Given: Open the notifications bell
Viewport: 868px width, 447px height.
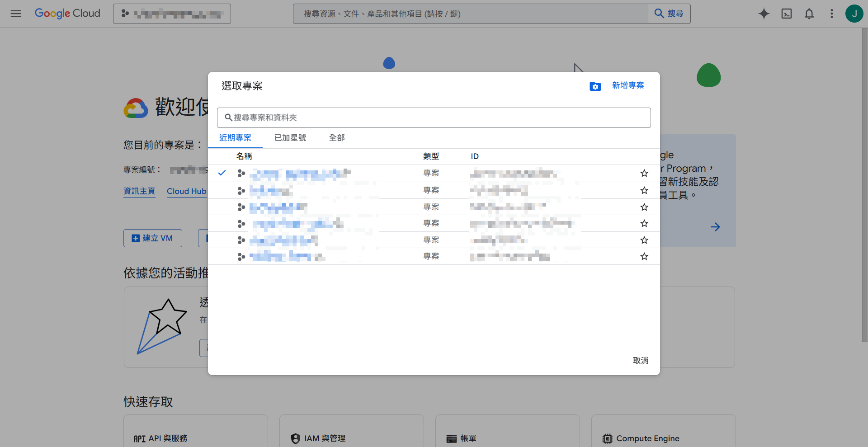Looking at the screenshot, I should (809, 14).
